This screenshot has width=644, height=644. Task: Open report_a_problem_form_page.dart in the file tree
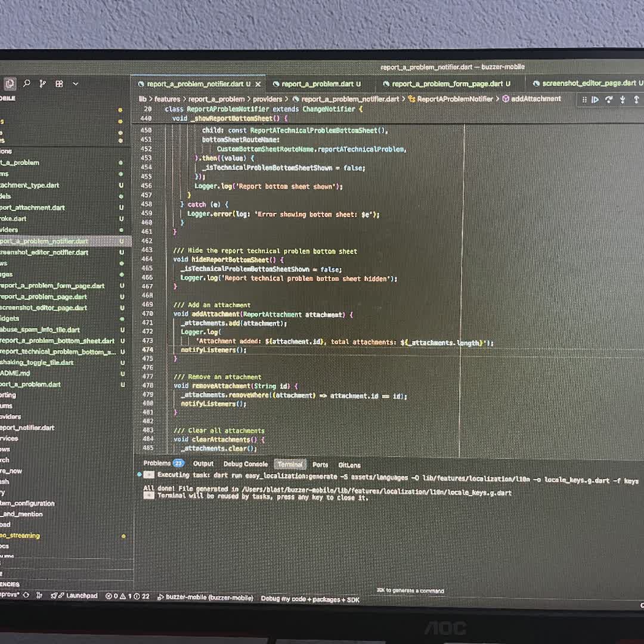coord(66,286)
